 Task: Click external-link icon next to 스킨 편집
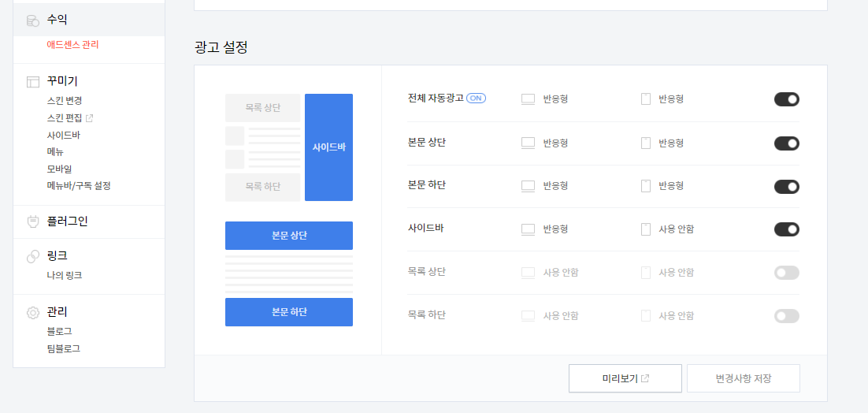point(90,118)
